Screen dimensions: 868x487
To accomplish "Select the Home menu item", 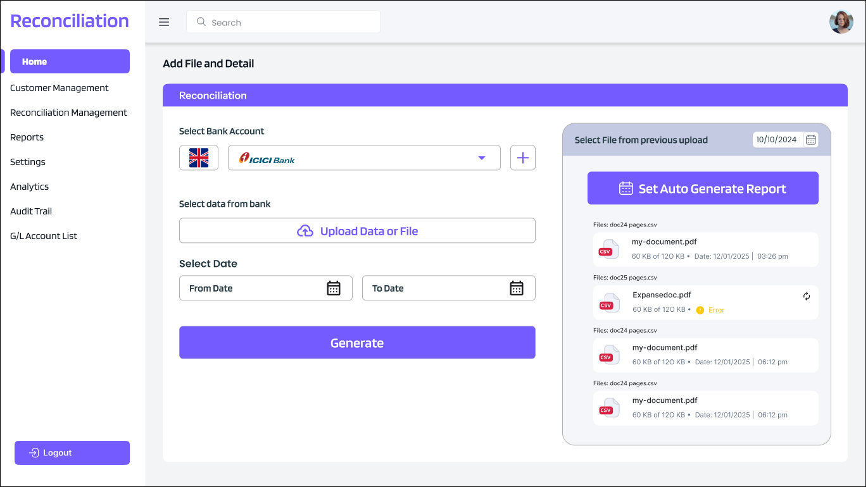I will coord(70,61).
